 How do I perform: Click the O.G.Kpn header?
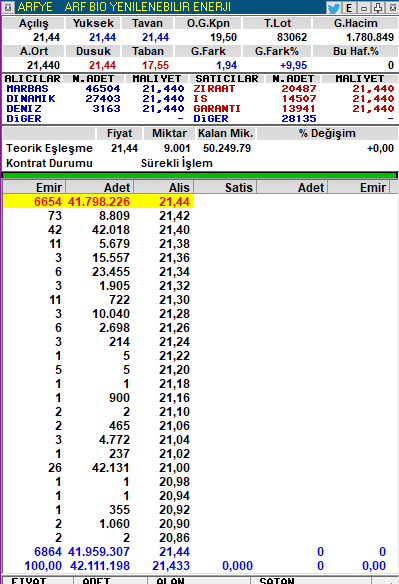tap(208, 23)
